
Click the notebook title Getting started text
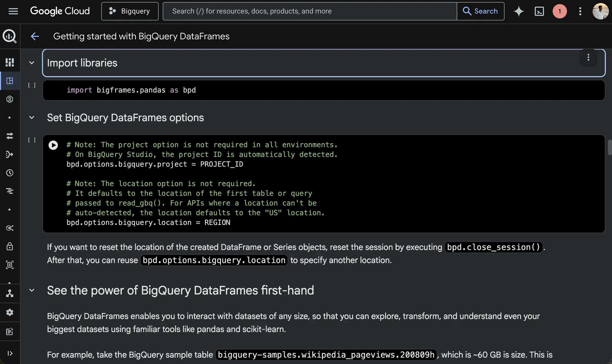click(x=141, y=36)
